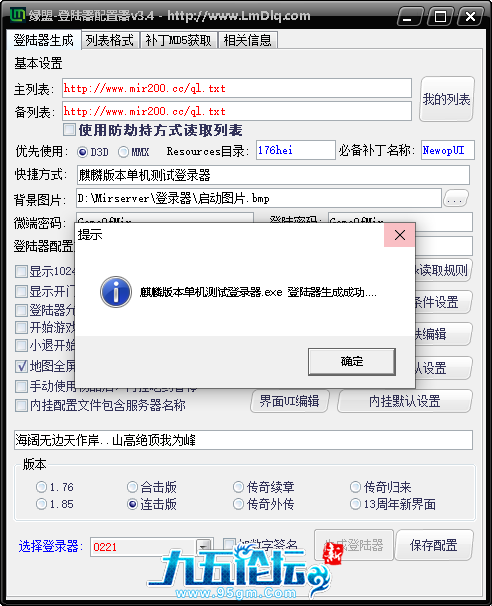
Task: Open the background image browse button (...)
Action: click(456, 199)
